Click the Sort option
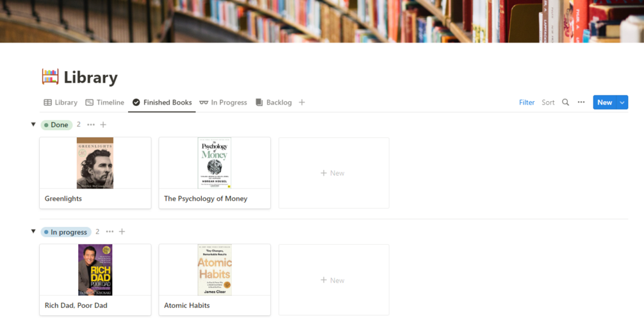Screen dimensions: 644x318 coord(548,103)
